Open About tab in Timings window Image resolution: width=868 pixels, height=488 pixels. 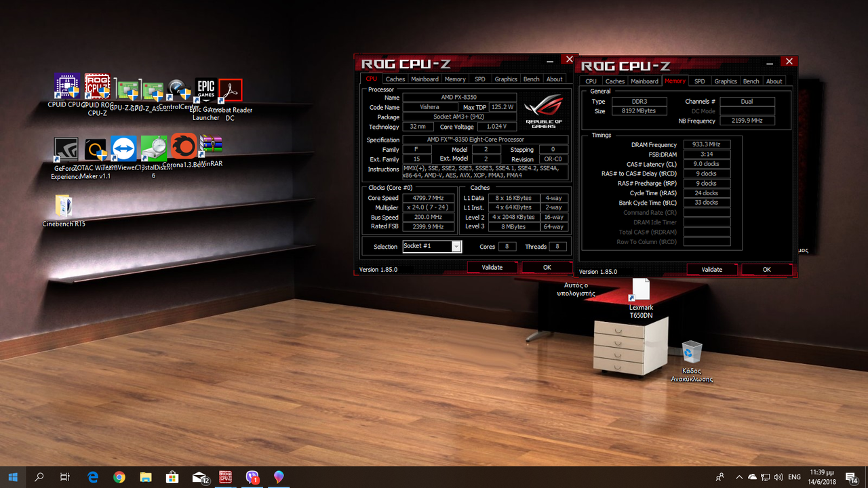coord(774,81)
